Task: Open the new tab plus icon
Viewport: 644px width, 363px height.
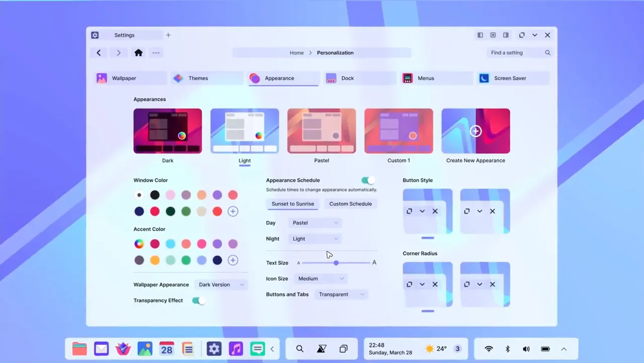Action: (x=169, y=35)
